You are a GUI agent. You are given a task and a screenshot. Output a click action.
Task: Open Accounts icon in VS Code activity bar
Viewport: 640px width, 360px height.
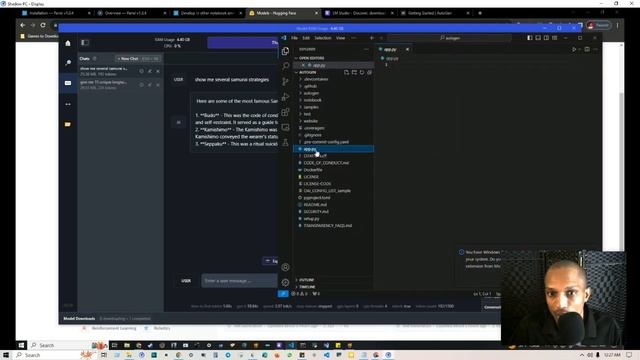pos(285,267)
